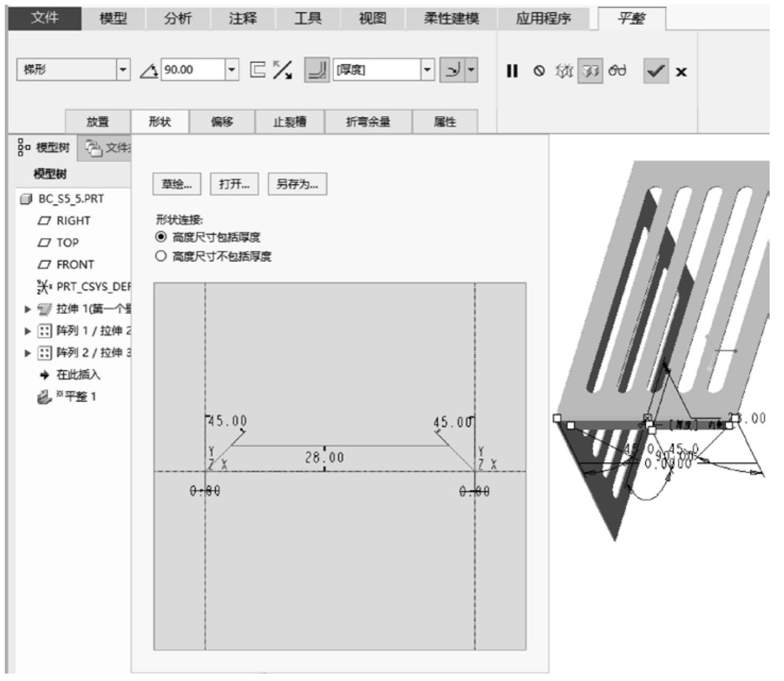
Task: Click the 另存为... button
Action: coord(297,184)
